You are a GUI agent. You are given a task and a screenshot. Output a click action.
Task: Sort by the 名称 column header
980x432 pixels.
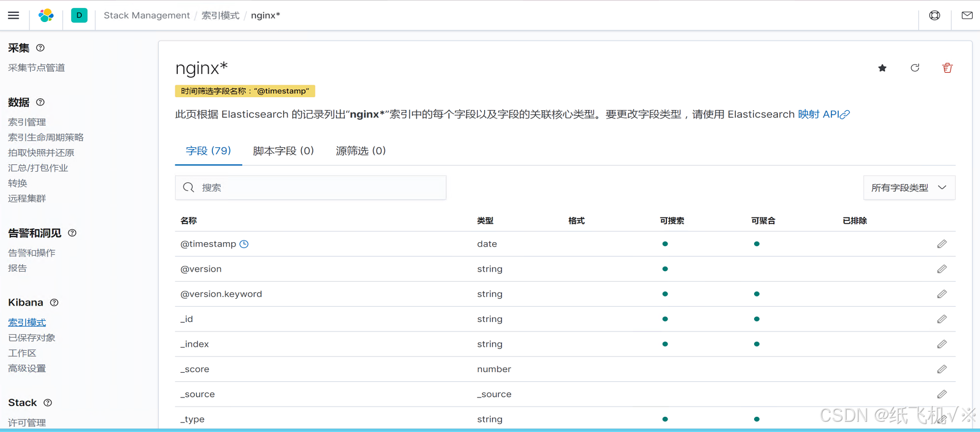pyautogui.click(x=189, y=221)
